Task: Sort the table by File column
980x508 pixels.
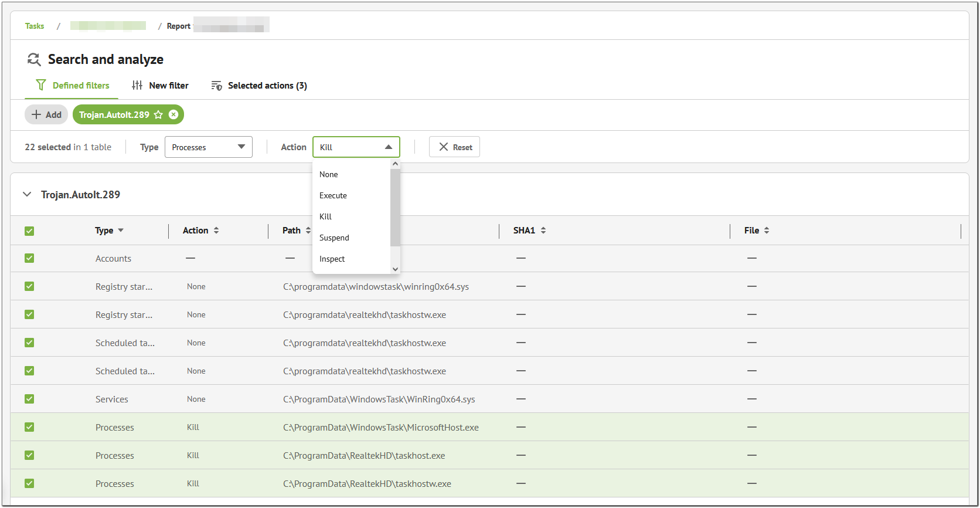Action: pos(767,231)
